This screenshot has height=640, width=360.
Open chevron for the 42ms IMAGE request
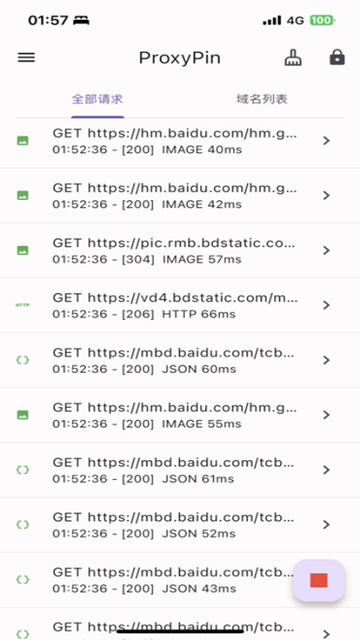(x=326, y=196)
